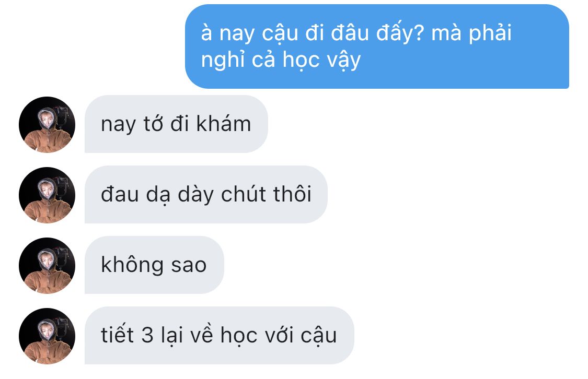Click the avatar beside 'nay tớ đi khám'
This screenshot has width=588, height=379.
point(47,125)
